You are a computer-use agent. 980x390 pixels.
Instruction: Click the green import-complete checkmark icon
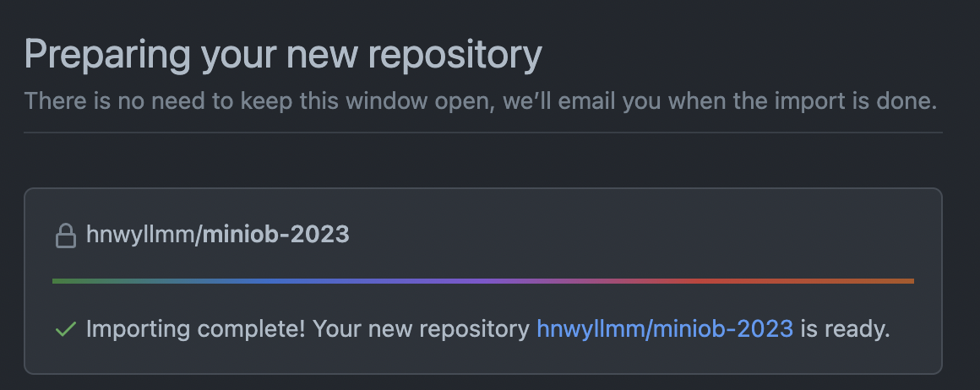click(66, 328)
